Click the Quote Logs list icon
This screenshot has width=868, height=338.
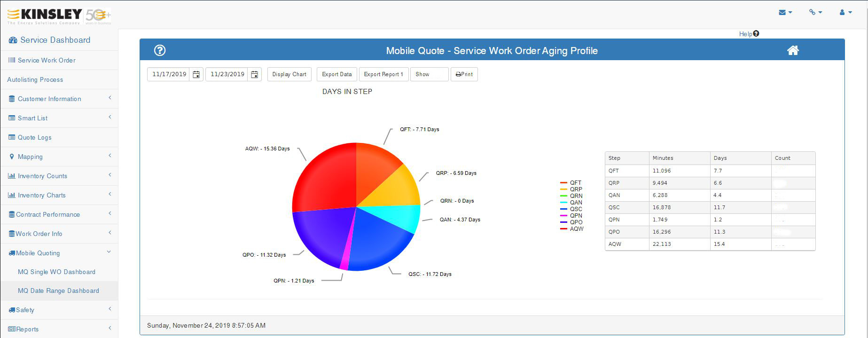12,137
